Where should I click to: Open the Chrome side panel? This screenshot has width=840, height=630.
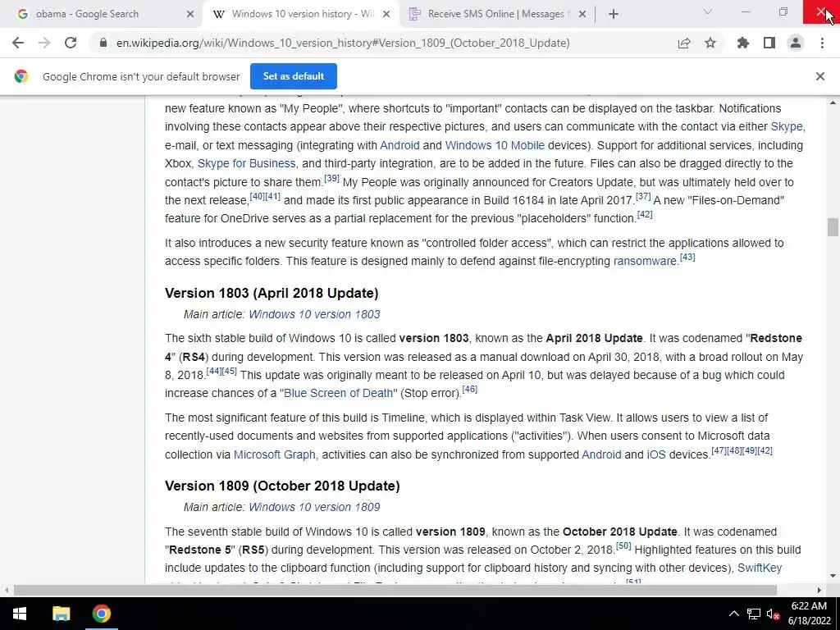coord(769,43)
